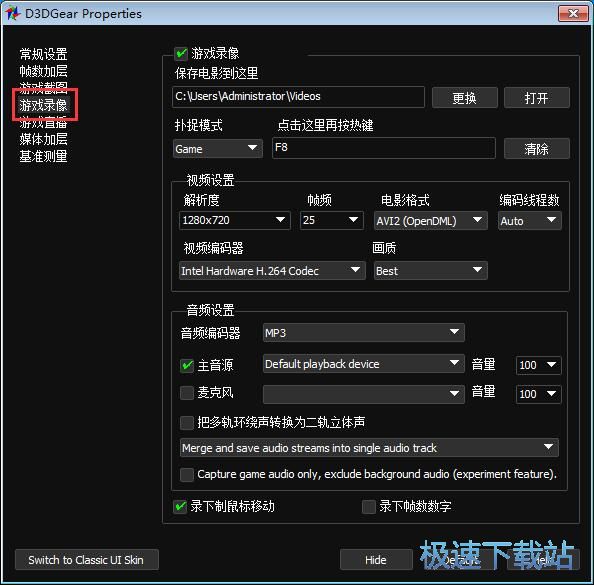This screenshot has width=594, height=585.
Task: Open the 主音源 音量 100 dropdown
Action: point(538,365)
